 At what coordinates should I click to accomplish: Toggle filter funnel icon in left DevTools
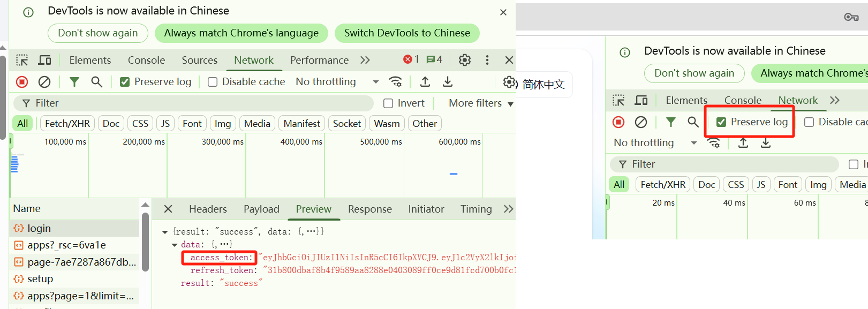(x=74, y=82)
